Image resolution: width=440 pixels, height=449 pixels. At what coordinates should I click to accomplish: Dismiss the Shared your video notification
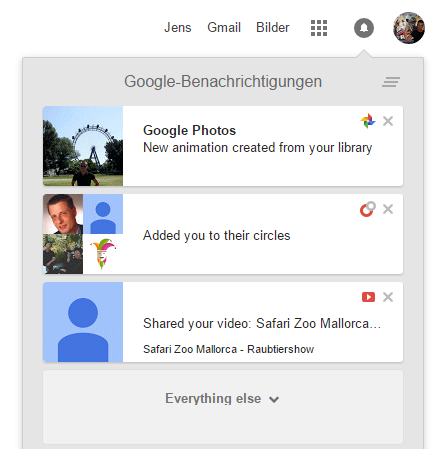pyautogui.click(x=388, y=297)
